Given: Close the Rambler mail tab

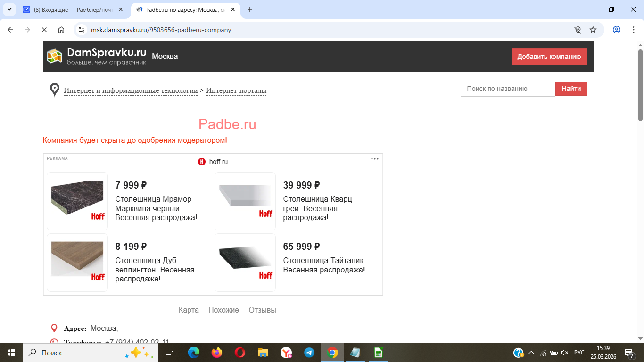Looking at the screenshot, I should click(121, 9).
